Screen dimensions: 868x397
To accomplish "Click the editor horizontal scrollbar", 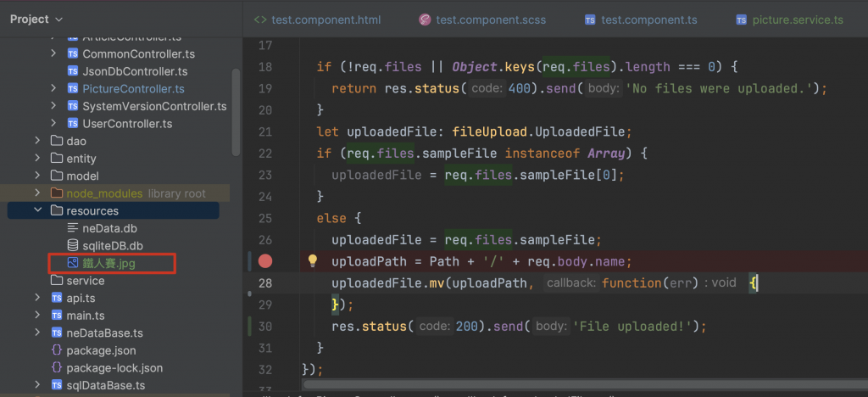I will 585,383.
